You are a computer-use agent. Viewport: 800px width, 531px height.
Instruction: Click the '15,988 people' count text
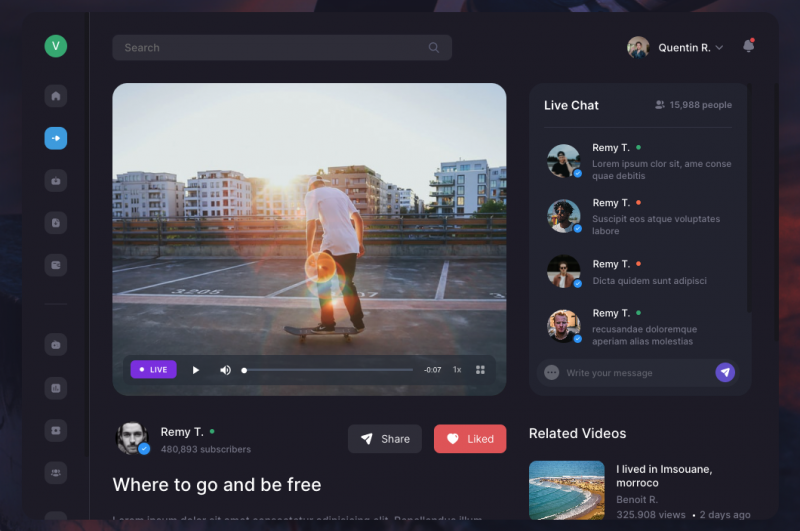(701, 105)
